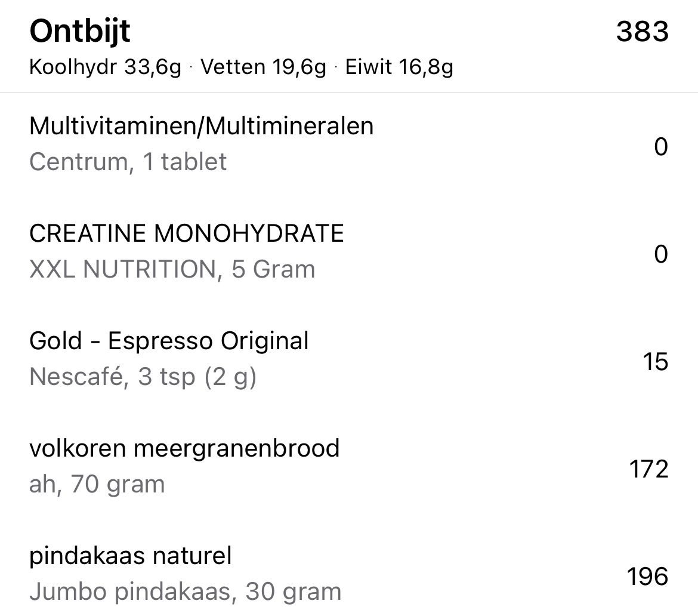698x616 pixels.
Task: Select the Vetten 19,6g macro label
Action: [x=263, y=67]
